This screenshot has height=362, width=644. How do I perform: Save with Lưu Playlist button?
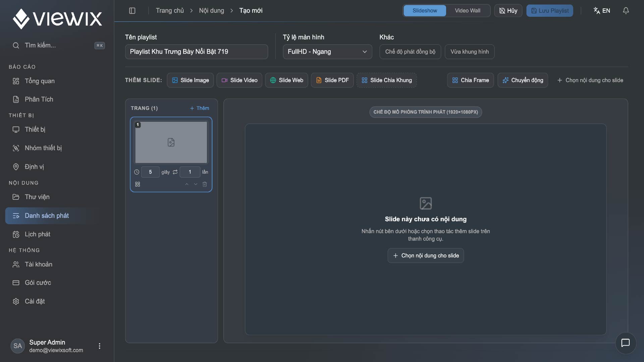coord(550,11)
